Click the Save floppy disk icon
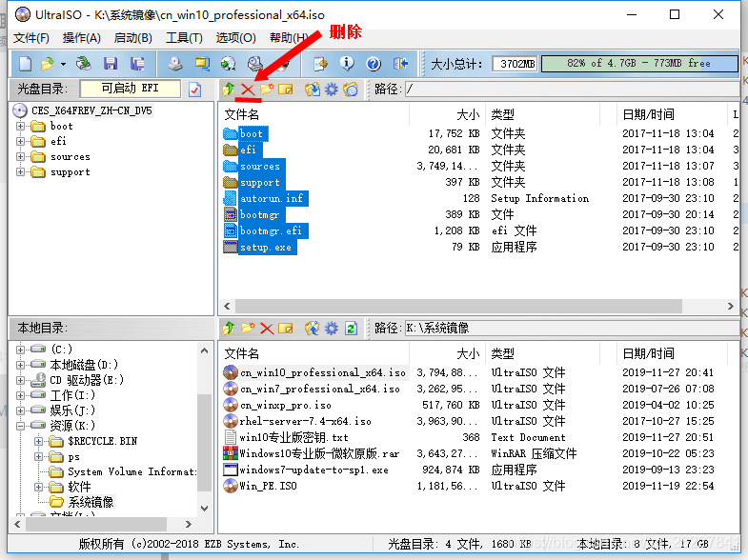748x560 pixels. [x=111, y=64]
